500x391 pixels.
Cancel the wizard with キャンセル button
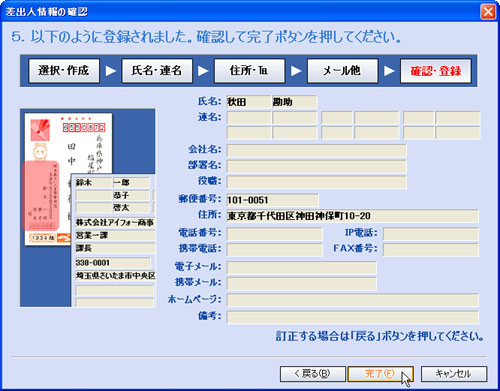coord(454,374)
